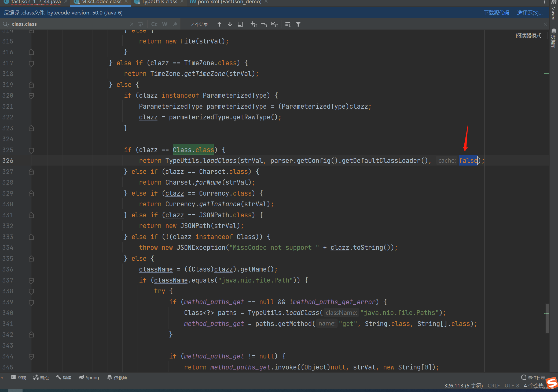This screenshot has width=558, height=392.
Task: Jump to the next search occurrence
Action: point(230,24)
